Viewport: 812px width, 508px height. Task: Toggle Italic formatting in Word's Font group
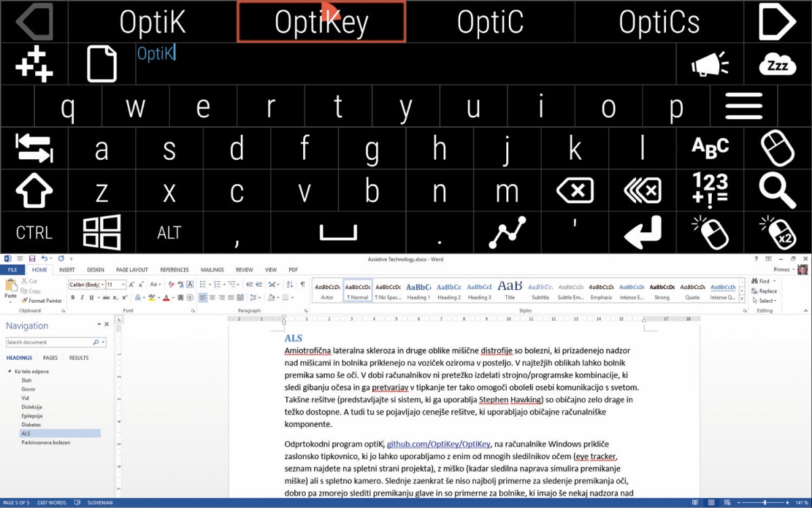click(82, 297)
